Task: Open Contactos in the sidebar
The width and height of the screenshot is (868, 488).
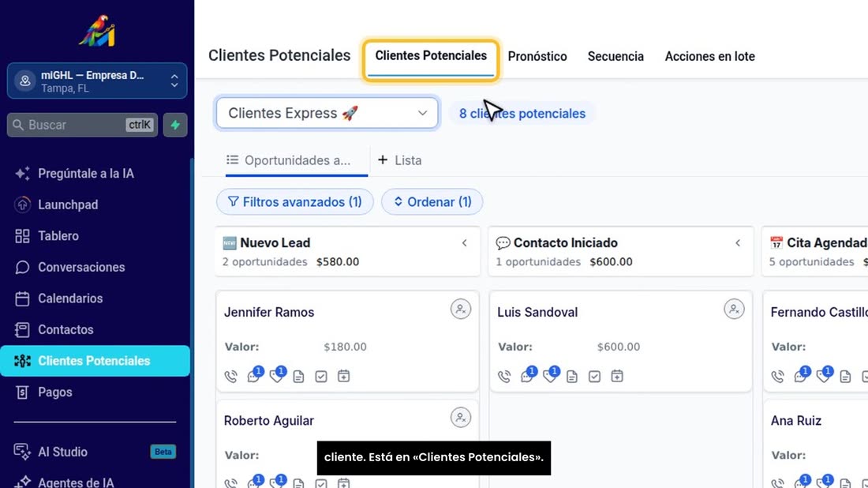Action: click(65, 329)
